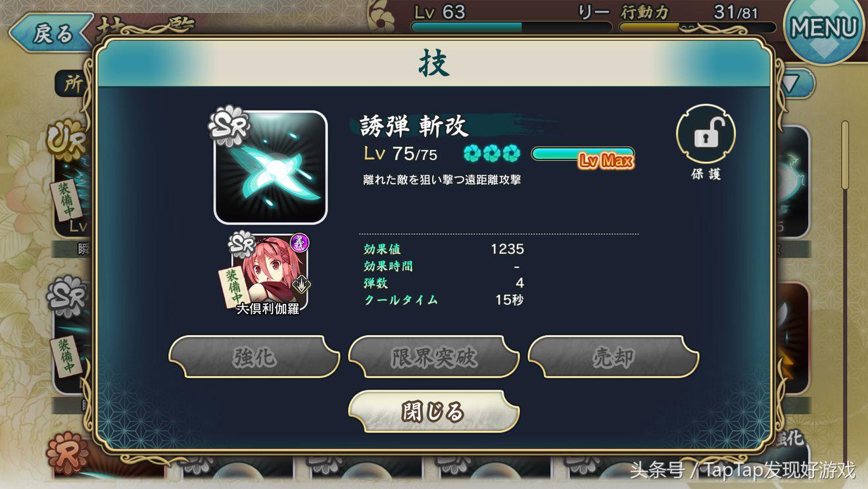Tap the purple badge on character portrait
868x489 pixels.
(299, 243)
